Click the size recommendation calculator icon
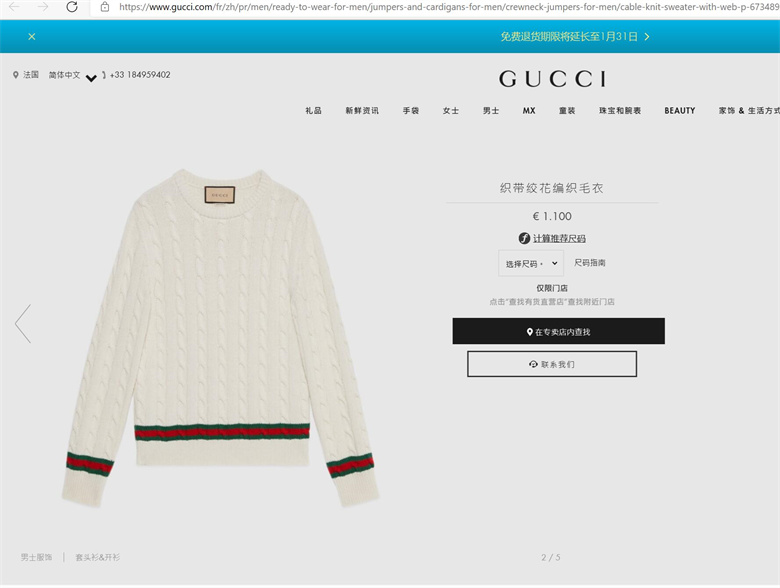 524,238
